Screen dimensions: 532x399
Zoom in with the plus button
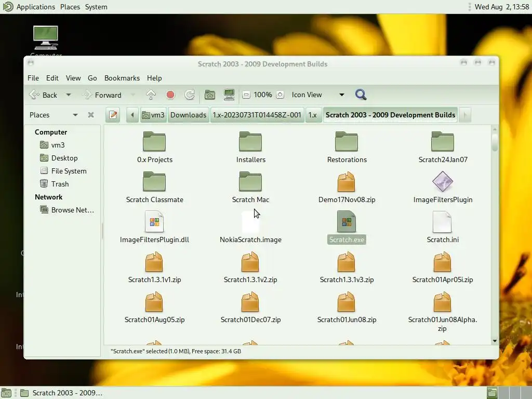[280, 95]
